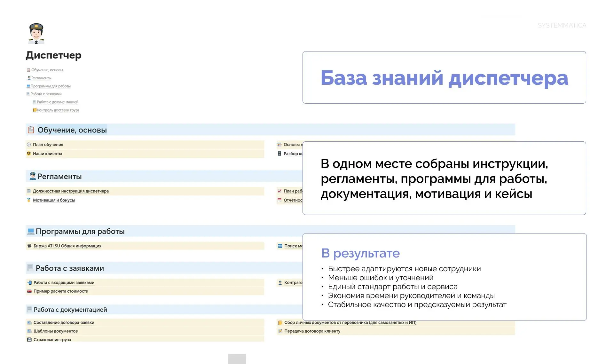
Task: Open 'Контроль доставки груза' table of contents link
Action: point(58,110)
